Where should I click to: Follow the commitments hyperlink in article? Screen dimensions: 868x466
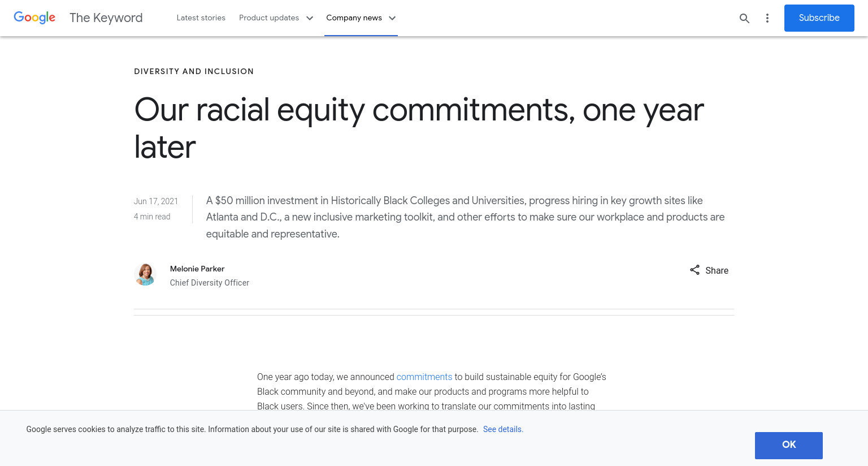(x=424, y=377)
